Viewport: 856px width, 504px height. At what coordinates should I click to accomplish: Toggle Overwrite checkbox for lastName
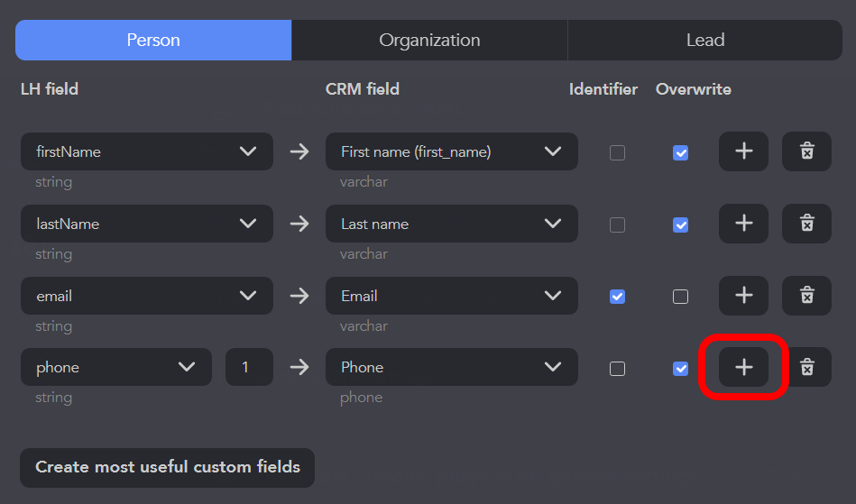pyautogui.click(x=680, y=225)
